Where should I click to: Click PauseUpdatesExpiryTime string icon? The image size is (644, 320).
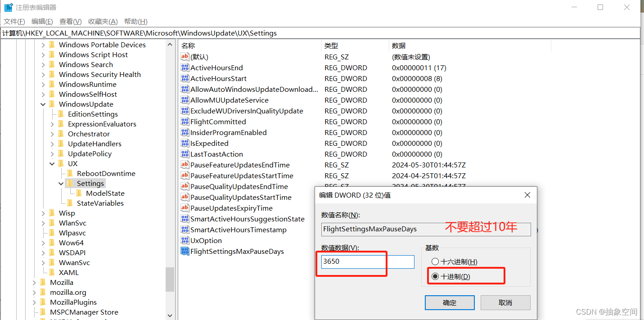click(x=185, y=208)
